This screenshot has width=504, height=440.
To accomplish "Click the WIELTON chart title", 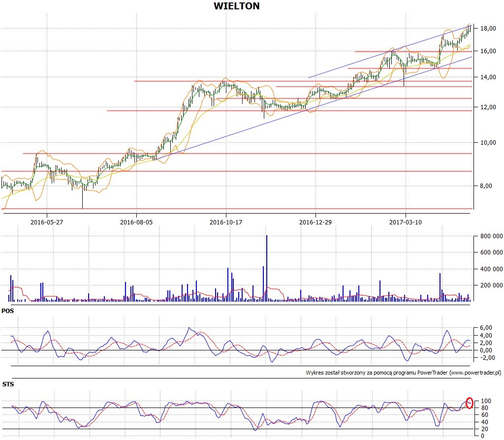I will (237, 6).
